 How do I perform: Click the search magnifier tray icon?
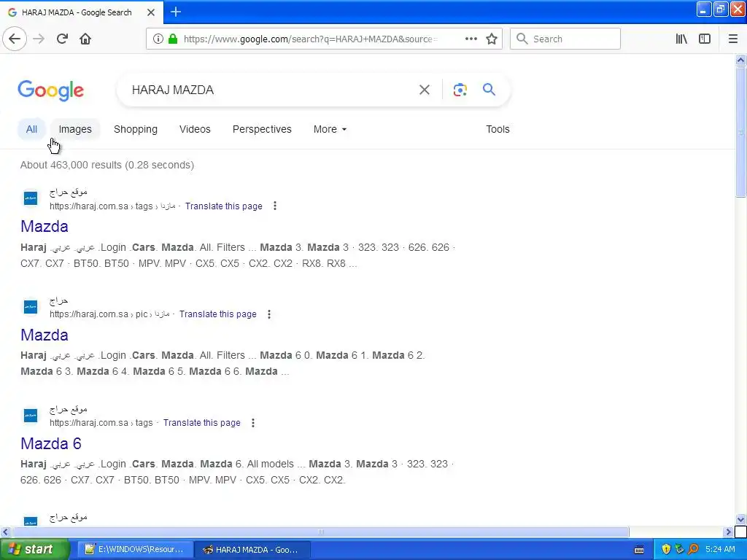coord(693,549)
